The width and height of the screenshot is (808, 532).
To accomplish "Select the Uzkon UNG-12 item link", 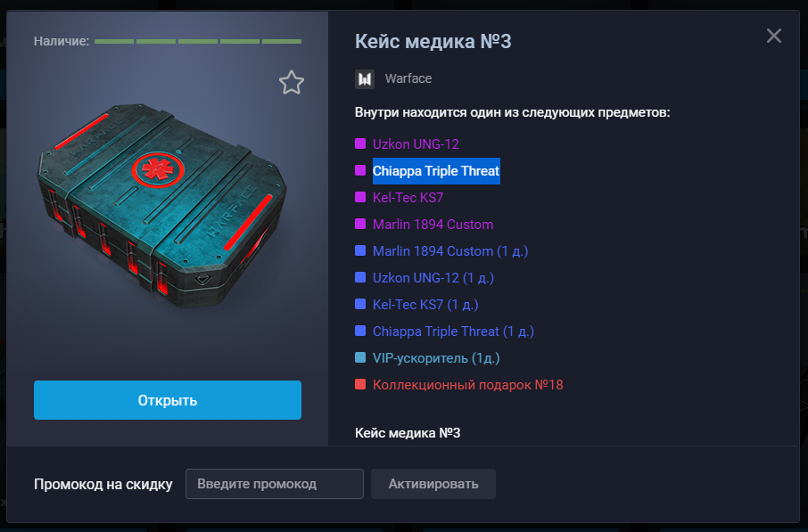I will (x=416, y=144).
